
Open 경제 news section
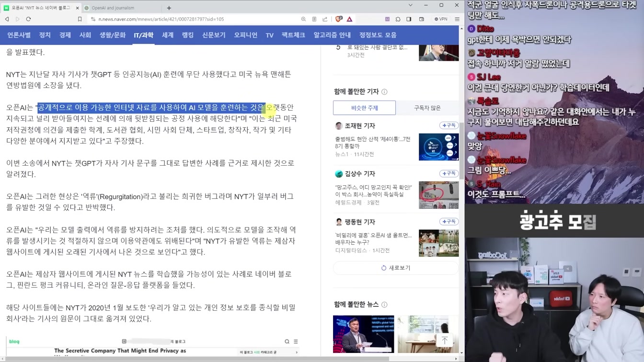pyautogui.click(x=65, y=35)
